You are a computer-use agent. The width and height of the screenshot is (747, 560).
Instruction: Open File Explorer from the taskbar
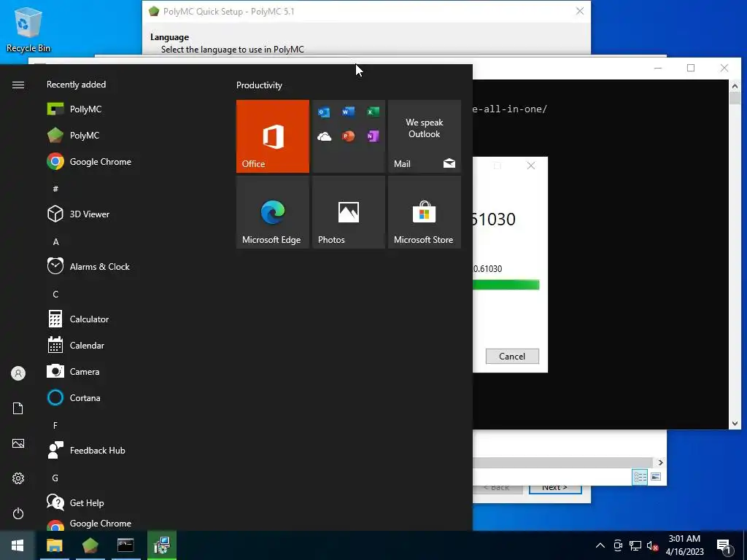[x=54, y=545]
